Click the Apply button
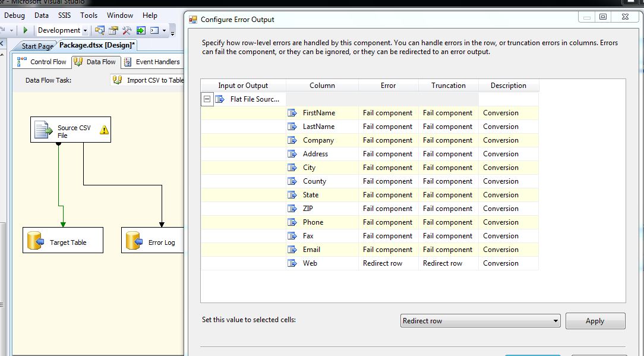This screenshot has width=644, height=356. [x=595, y=320]
